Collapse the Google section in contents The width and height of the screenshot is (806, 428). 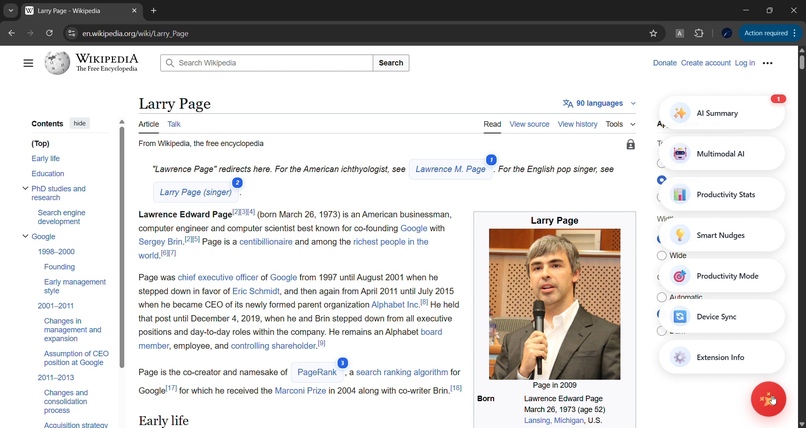point(25,236)
